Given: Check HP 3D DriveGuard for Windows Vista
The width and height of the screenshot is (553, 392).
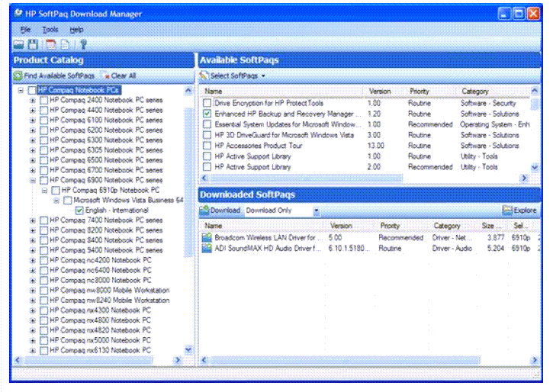Looking at the screenshot, I should point(207,135).
